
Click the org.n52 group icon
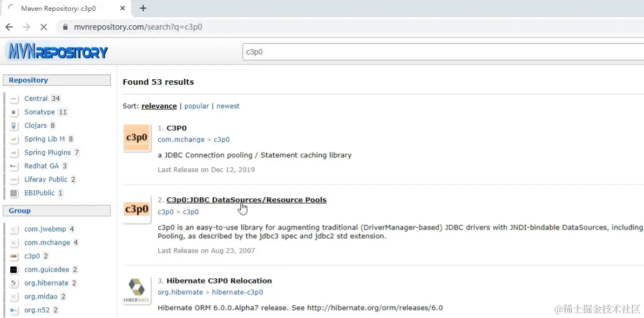click(15, 310)
